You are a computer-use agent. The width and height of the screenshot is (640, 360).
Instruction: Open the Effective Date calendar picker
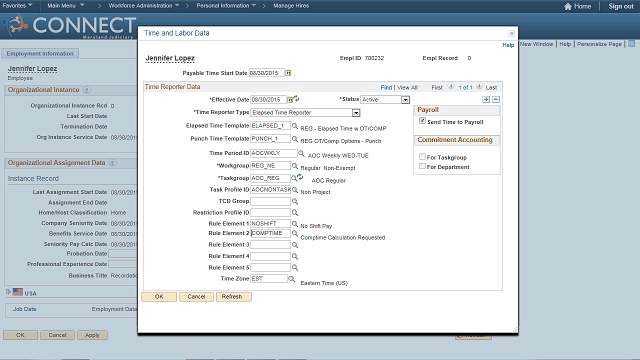[x=290, y=100]
